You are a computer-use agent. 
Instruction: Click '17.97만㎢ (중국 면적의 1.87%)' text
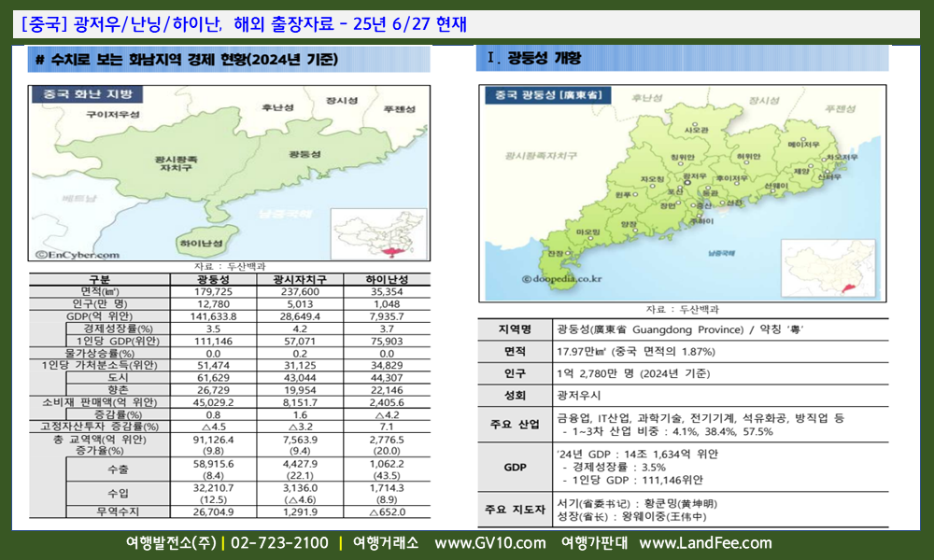point(636,352)
